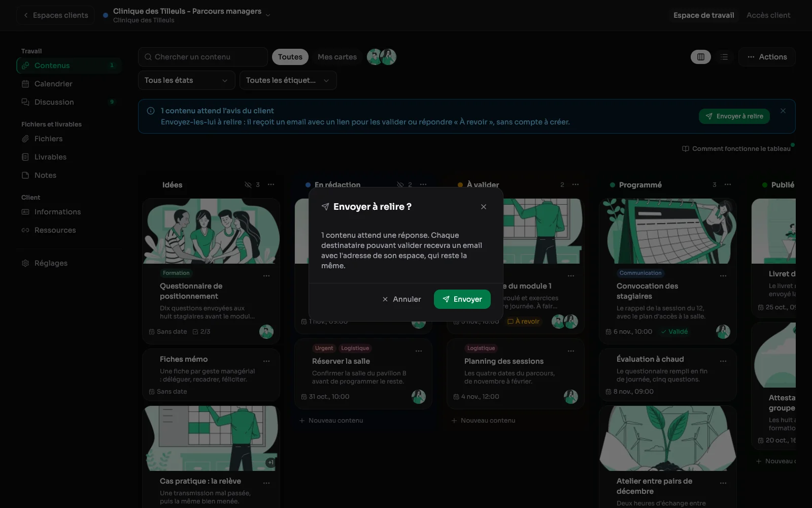This screenshot has height=508, width=812.
Task: Open Informations section icon
Action: pos(25,212)
